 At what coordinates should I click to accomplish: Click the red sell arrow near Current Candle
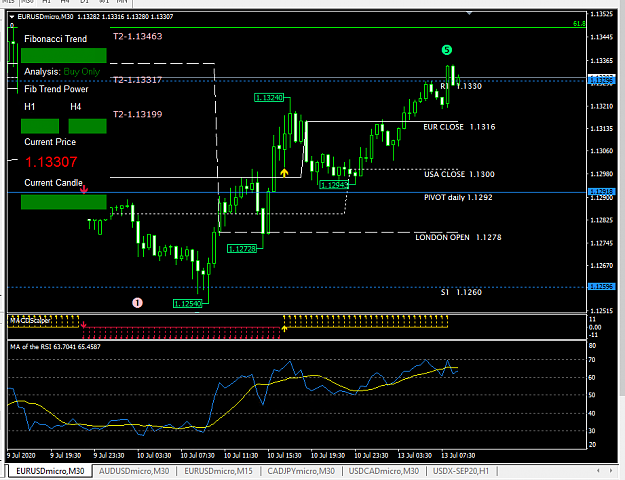tap(84, 190)
